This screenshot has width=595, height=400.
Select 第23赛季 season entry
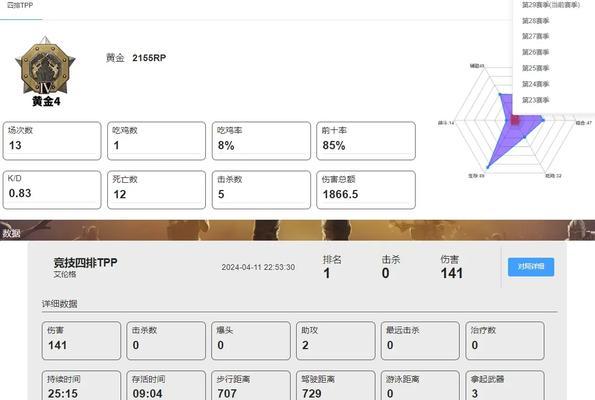[535, 100]
